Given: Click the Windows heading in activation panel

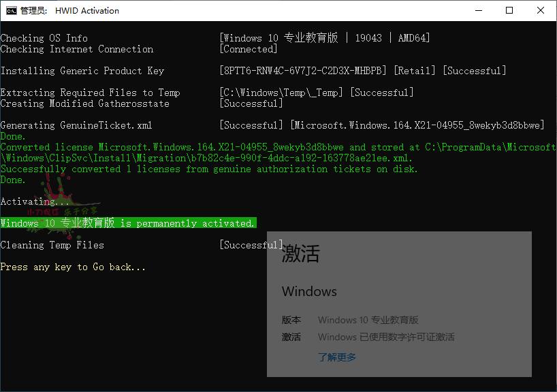Looking at the screenshot, I should (x=309, y=291).
